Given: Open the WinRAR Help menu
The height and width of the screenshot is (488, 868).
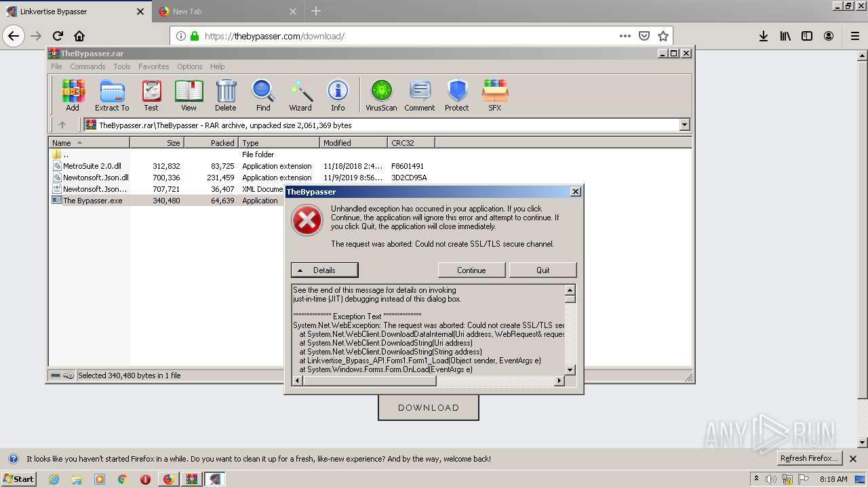Looking at the screenshot, I should (217, 66).
